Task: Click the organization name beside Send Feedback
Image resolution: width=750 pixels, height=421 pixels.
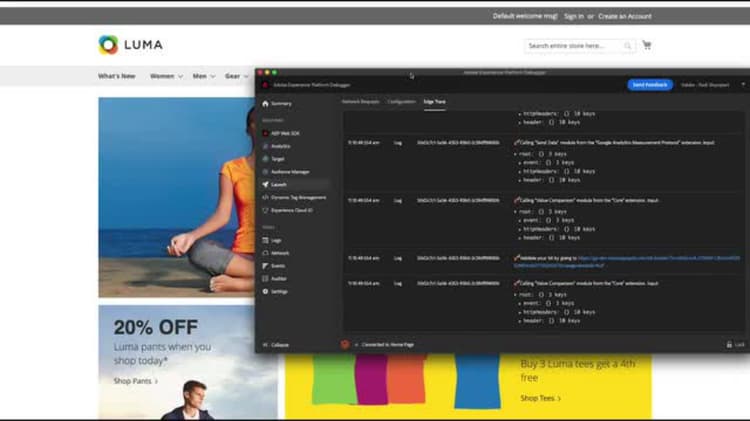Action: [705, 85]
